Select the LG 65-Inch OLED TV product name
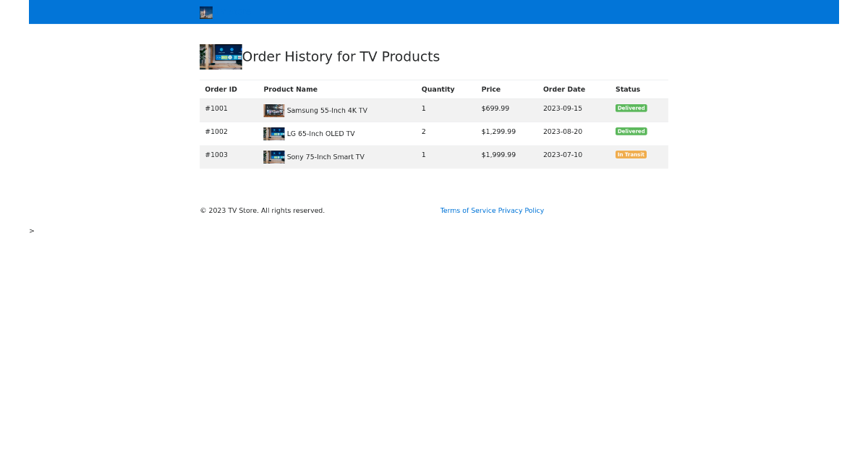 [320, 133]
